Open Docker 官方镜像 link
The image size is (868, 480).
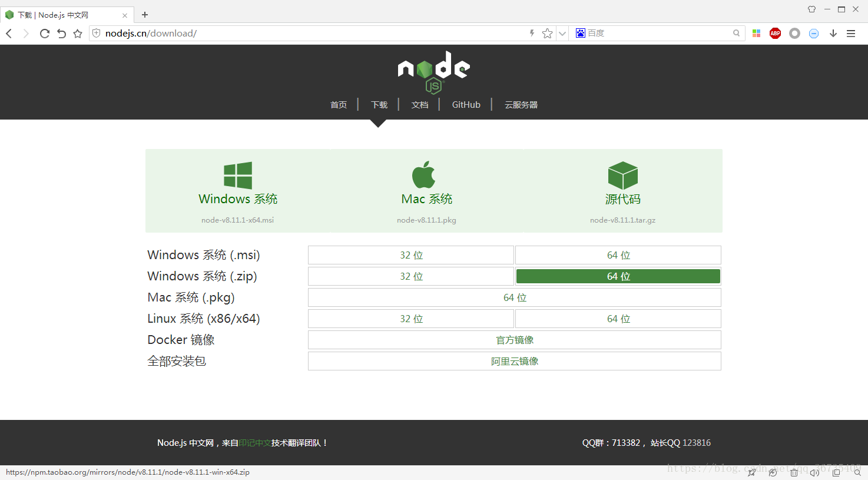(515, 340)
